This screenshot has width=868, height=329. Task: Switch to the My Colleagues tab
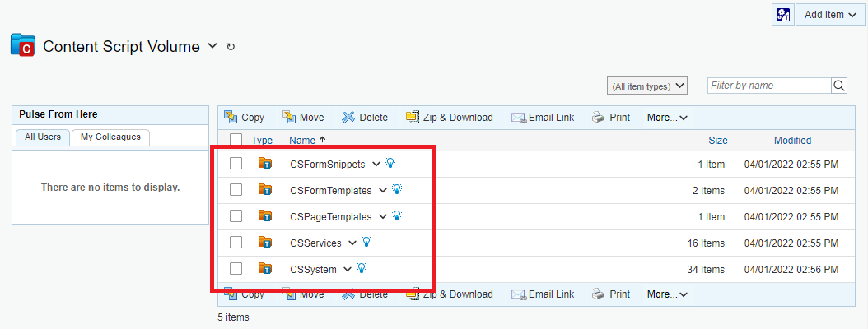tap(110, 137)
